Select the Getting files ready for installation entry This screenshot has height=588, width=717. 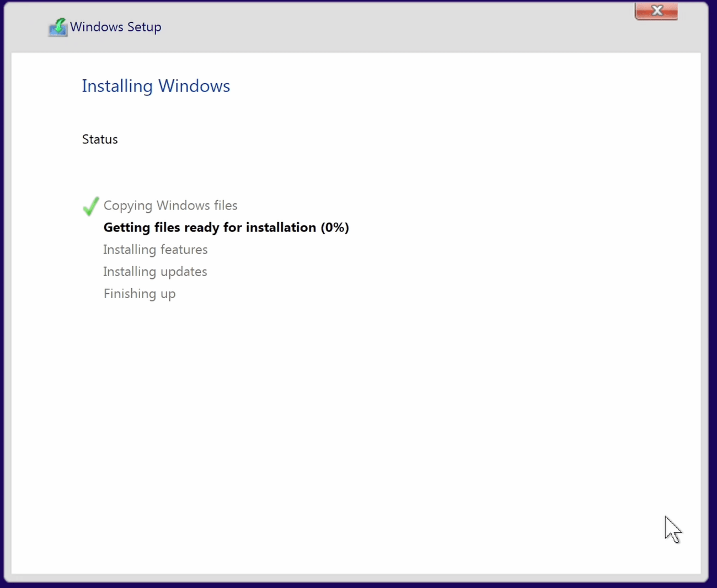pyautogui.click(x=226, y=227)
